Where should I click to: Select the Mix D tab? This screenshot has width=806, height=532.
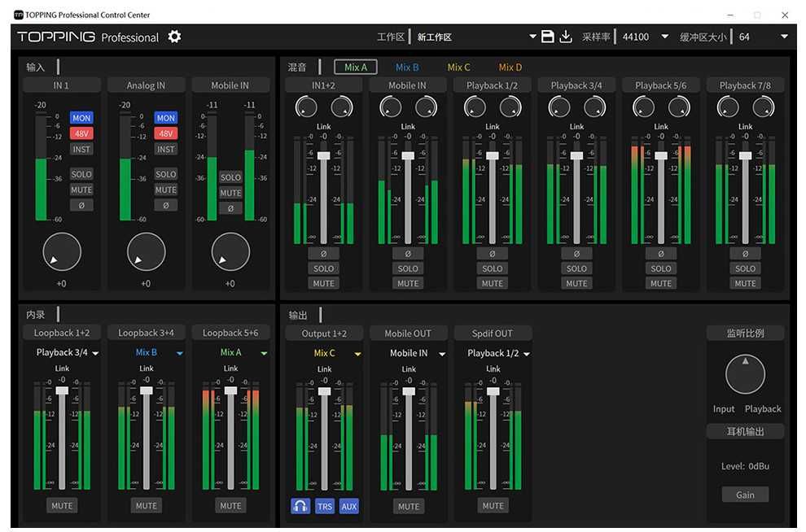point(510,68)
